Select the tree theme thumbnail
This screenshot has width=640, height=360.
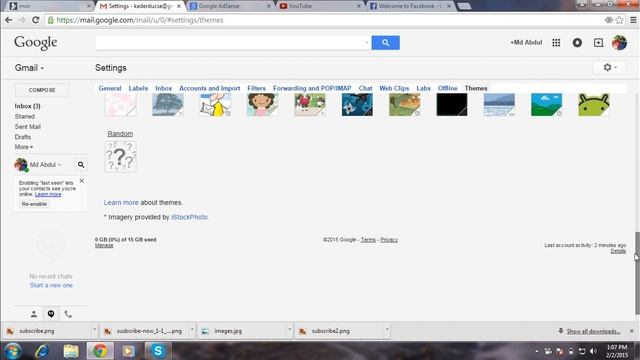coord(168,104)
